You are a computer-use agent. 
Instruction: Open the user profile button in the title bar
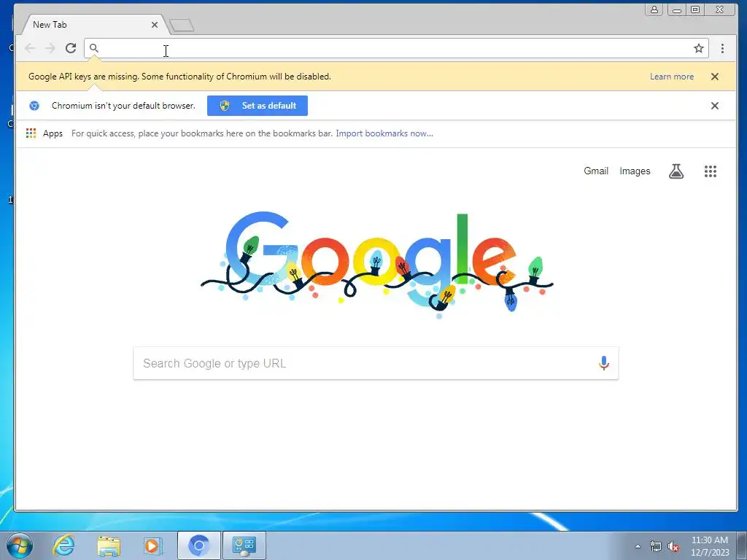(654, 9)
